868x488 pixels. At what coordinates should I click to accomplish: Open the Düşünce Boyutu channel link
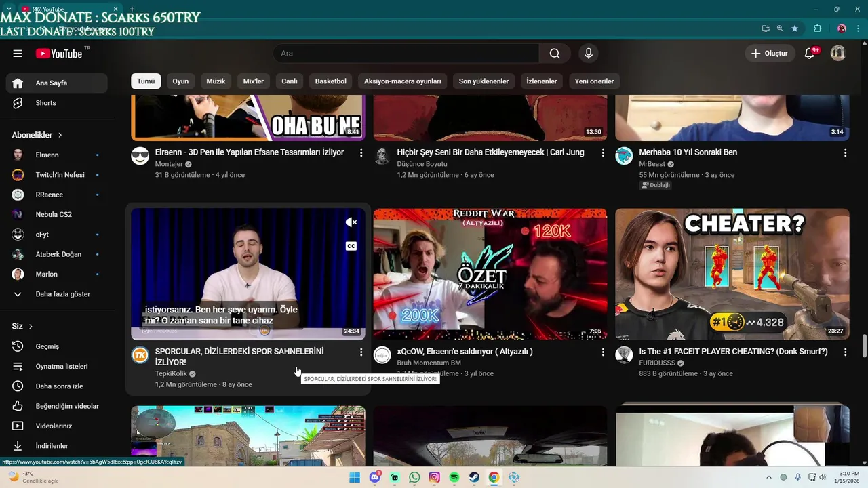tap(422, 164)
